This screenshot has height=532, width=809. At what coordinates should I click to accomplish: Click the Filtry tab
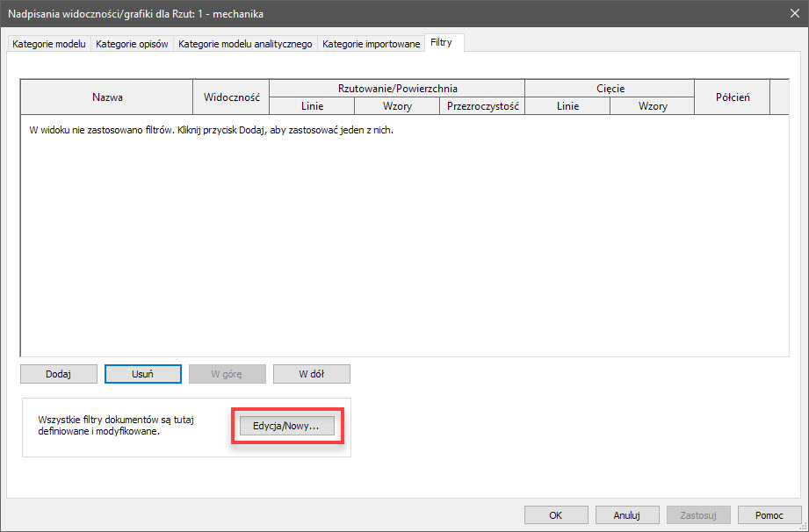pyautogui.click(x=442, y=42)
